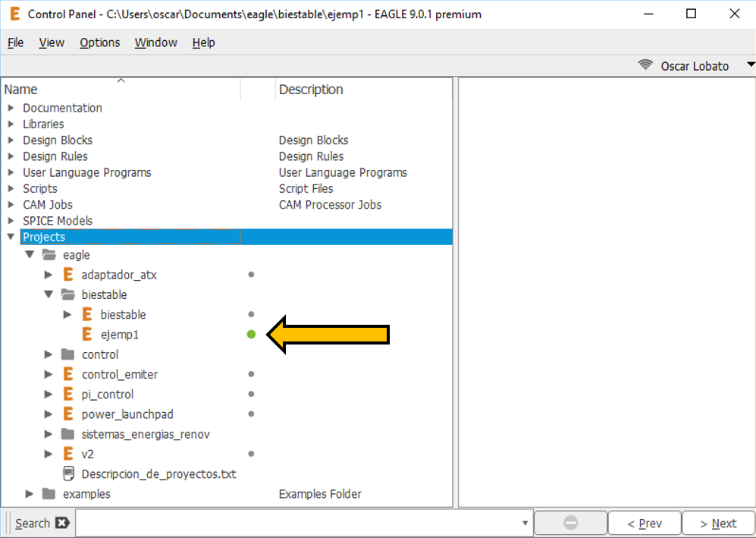Open the File menu
Screen dimensions: 756x538
(15, 42)
